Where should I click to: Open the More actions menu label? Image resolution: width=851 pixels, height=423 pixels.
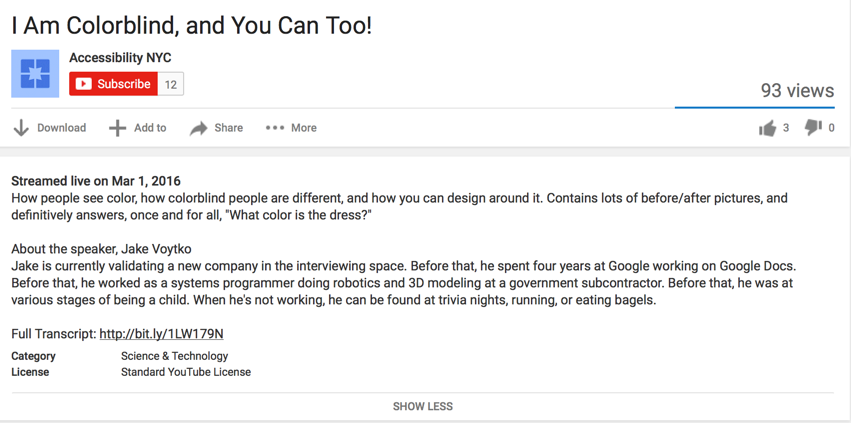tap(304, 128)
